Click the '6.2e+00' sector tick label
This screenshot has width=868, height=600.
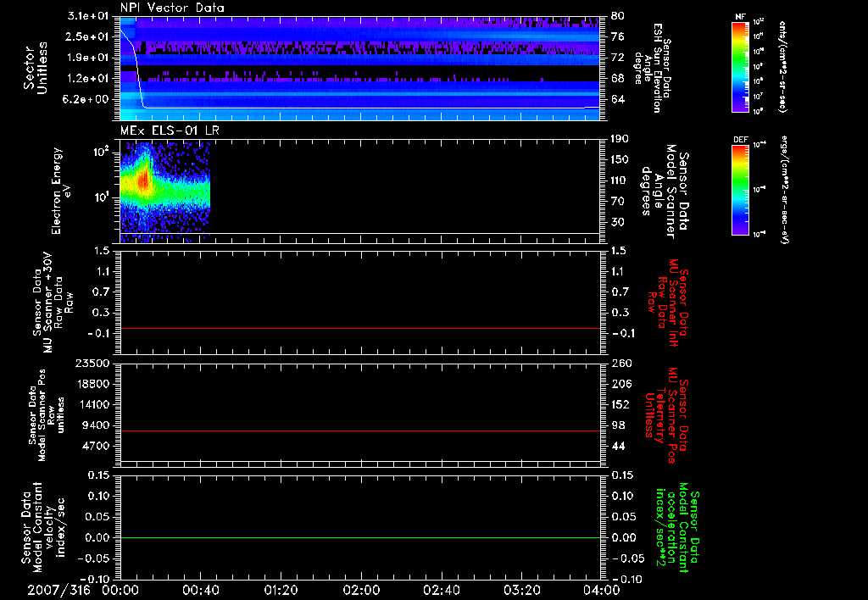point(87,99)
